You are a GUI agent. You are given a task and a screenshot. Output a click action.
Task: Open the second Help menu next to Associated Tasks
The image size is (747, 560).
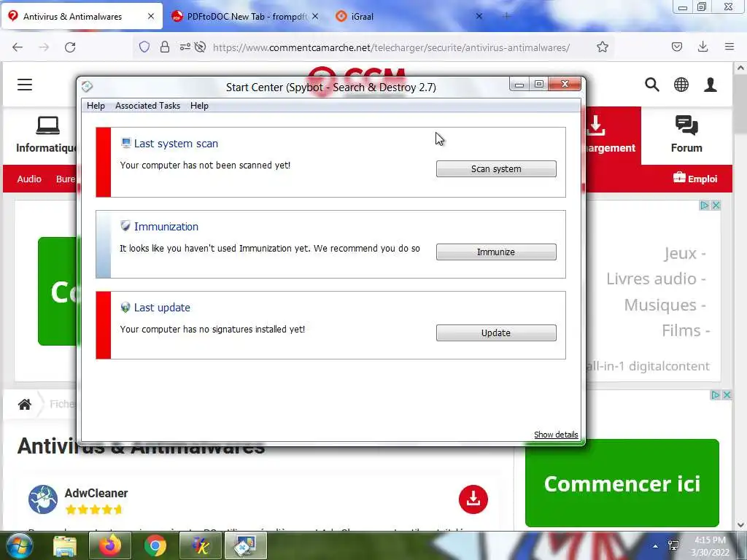click(199, 106)
